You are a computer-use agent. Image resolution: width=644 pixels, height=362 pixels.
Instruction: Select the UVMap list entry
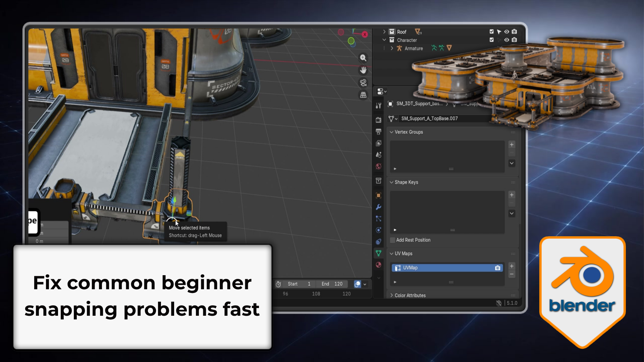point(447,268)
